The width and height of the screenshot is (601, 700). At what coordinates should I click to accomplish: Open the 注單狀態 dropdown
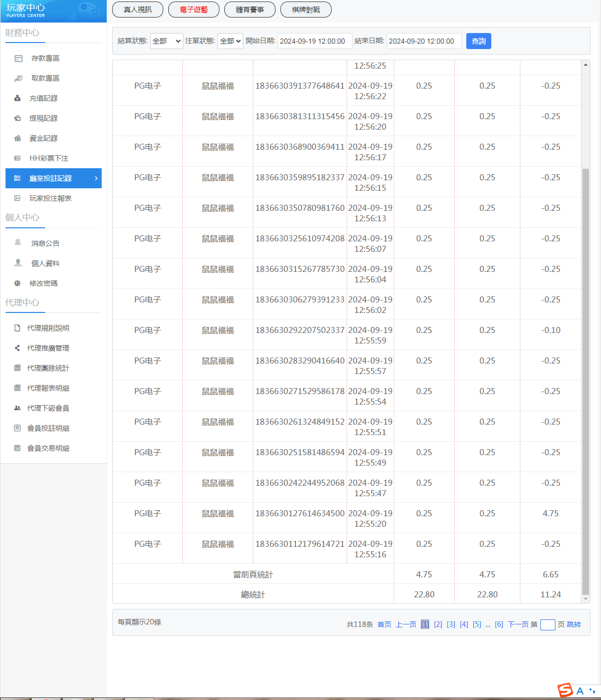point(230,41)
